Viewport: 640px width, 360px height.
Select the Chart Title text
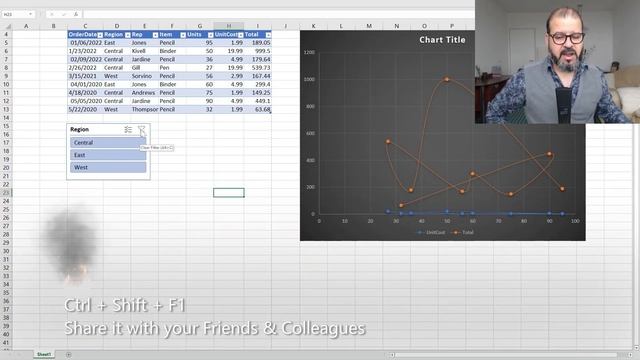pyautogui.click(x=442, y=40)
